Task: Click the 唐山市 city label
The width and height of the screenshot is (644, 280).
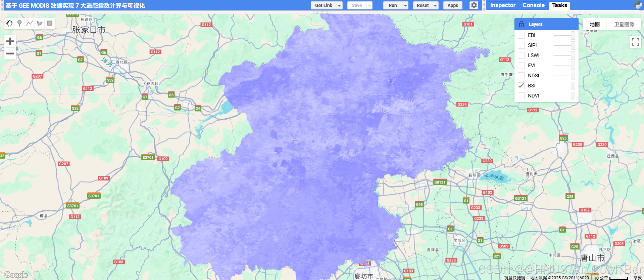Action: (x=592, y=258)
